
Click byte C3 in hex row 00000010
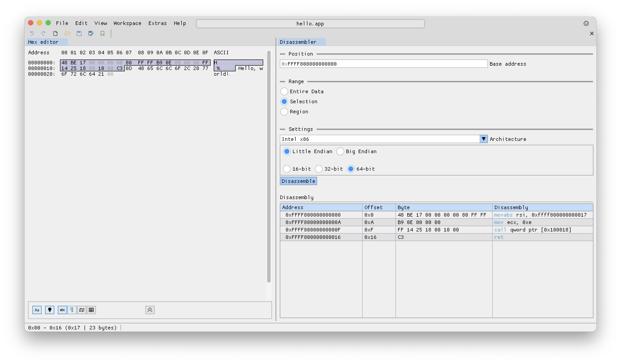tap(120, 68)
